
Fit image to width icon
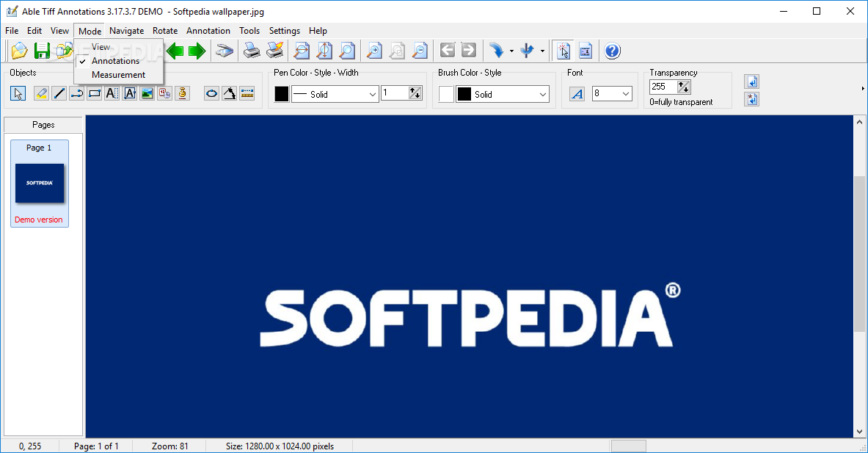click(x=302, y=51)
